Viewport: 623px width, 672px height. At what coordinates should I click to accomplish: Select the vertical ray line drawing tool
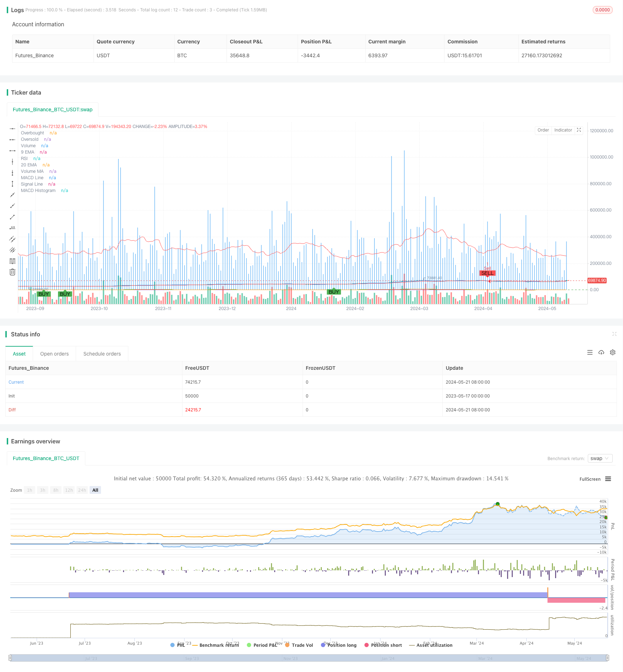(12, 173)
